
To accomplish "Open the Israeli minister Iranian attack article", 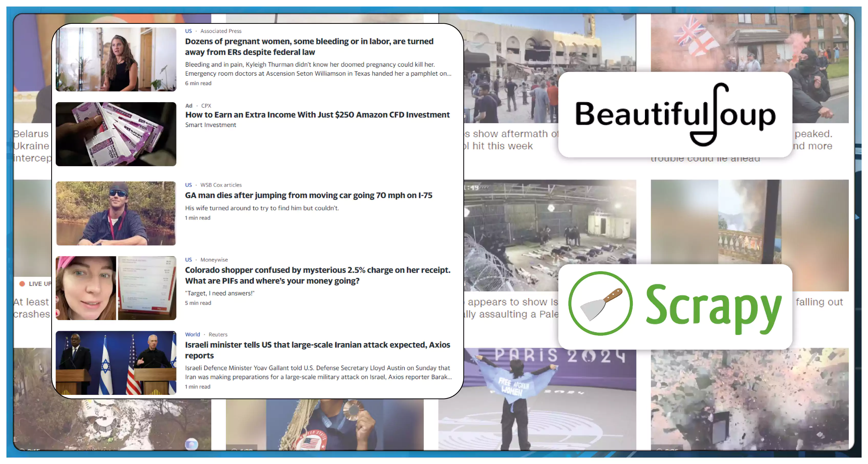I will click(317, 350).
